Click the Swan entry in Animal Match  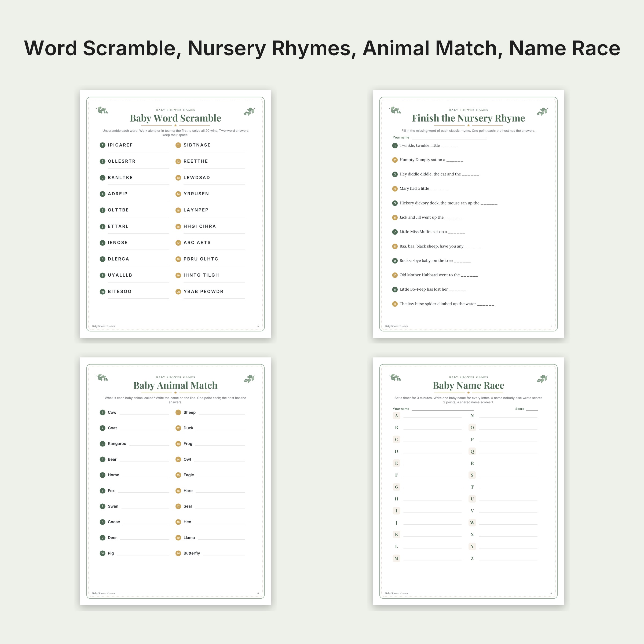click(x=113, y=506)
